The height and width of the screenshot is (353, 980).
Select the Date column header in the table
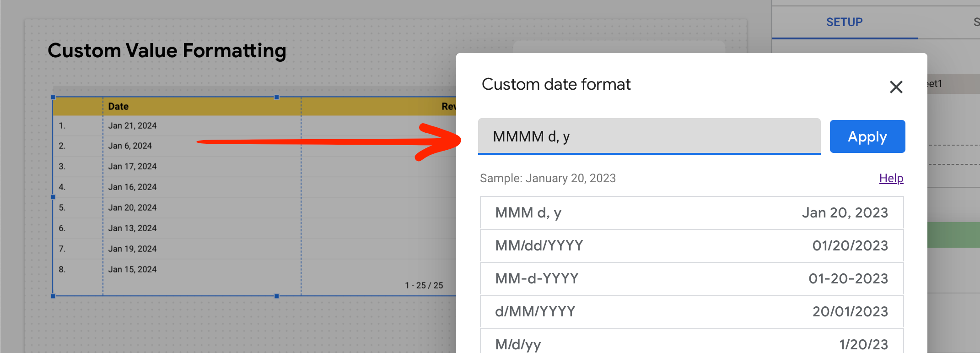pos(118,106)
